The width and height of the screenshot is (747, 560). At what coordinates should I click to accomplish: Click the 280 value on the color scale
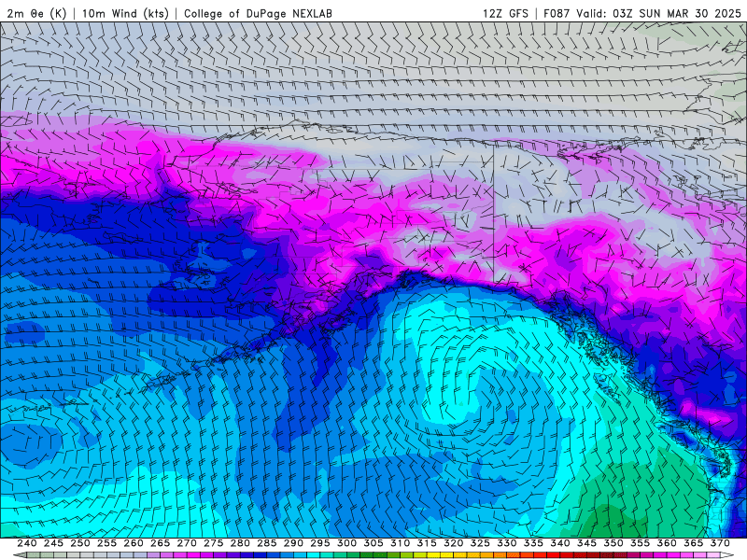click(240, 543)
